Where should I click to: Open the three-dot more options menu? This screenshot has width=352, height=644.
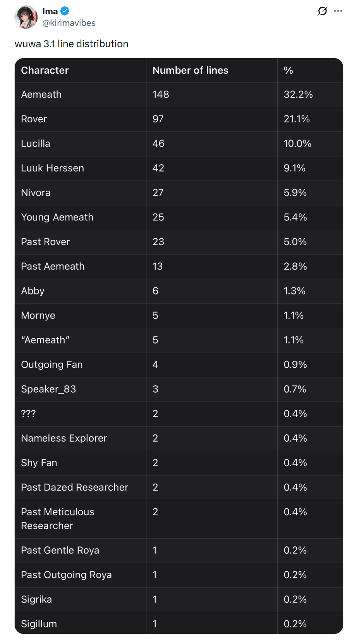point(338,11)
